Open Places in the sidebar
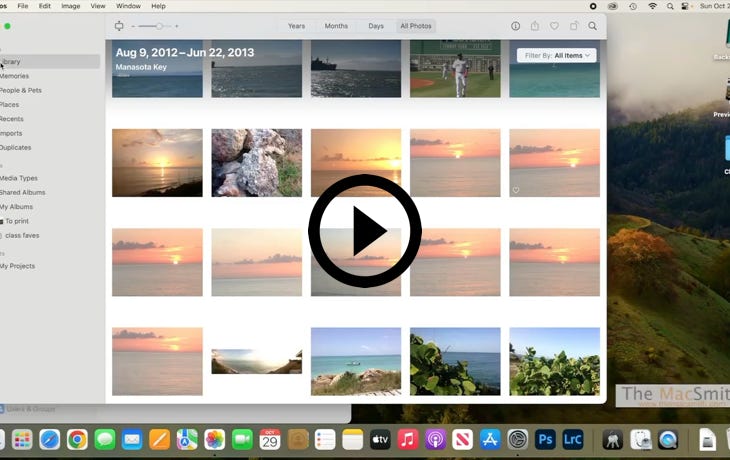This screenshot has height=460, width=730. 10,105
